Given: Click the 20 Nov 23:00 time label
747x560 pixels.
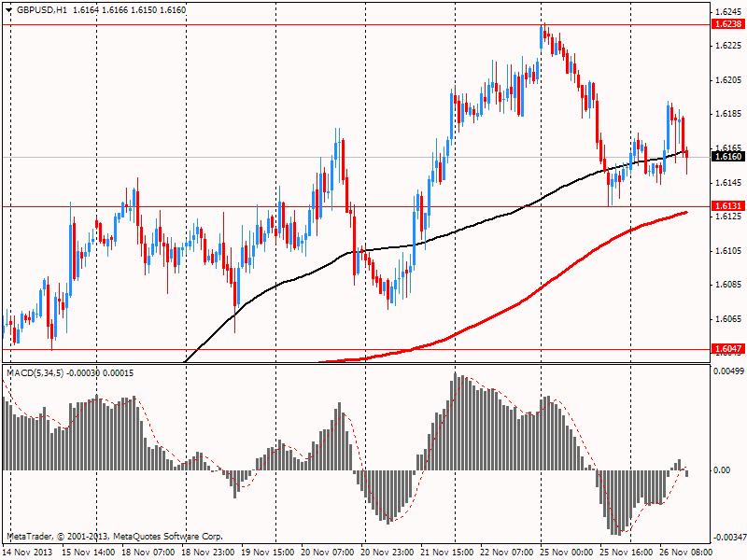Looking at the screenshot, I should click(x=388, y=553).
